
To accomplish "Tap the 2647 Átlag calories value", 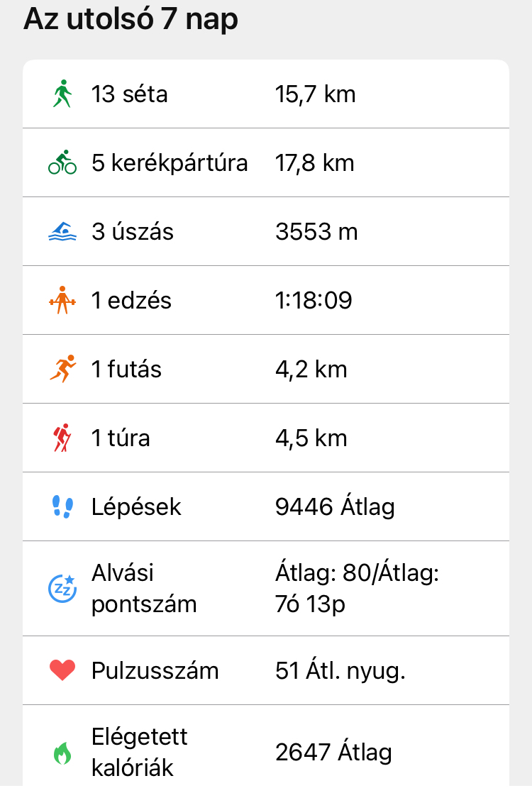I will pyautogui.click(x=333, y=752).
